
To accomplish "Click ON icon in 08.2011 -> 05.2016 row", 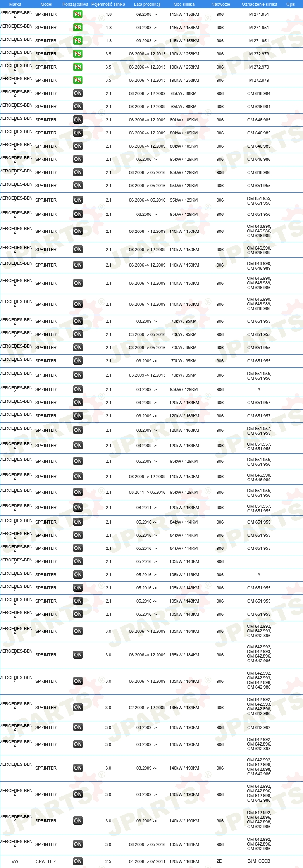I will pyautogui.click(x=78, y=492).
